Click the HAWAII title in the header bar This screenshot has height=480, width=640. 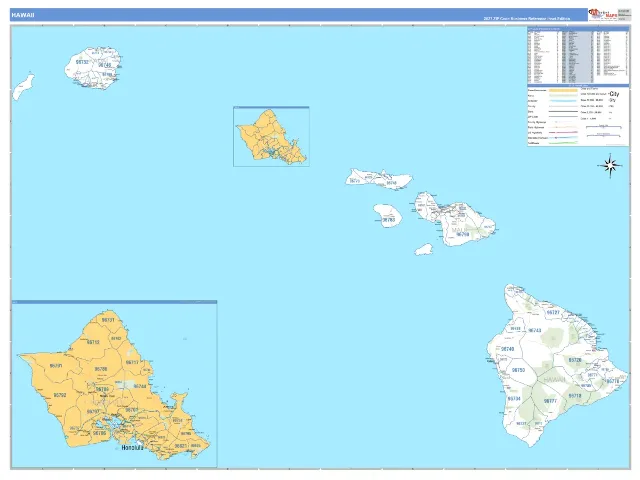[23, 15]
